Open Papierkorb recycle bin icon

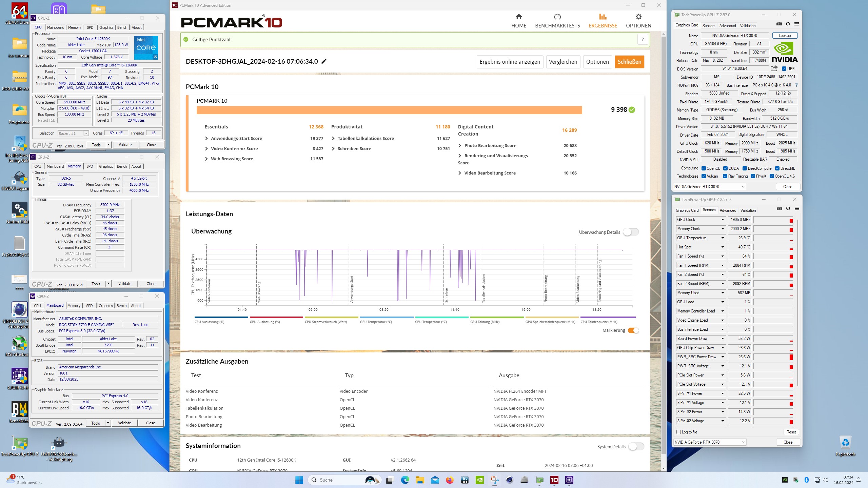click(845, 446)
